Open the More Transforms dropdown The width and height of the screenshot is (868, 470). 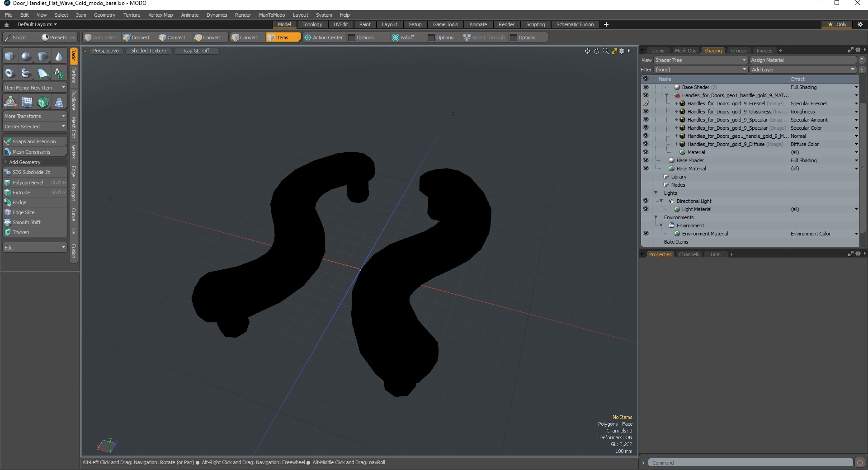(35, 116)
